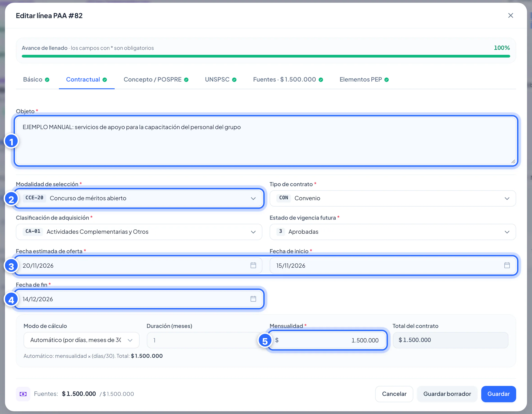Click the Cancelar button

pyautogui.click(x=394, y=394)
